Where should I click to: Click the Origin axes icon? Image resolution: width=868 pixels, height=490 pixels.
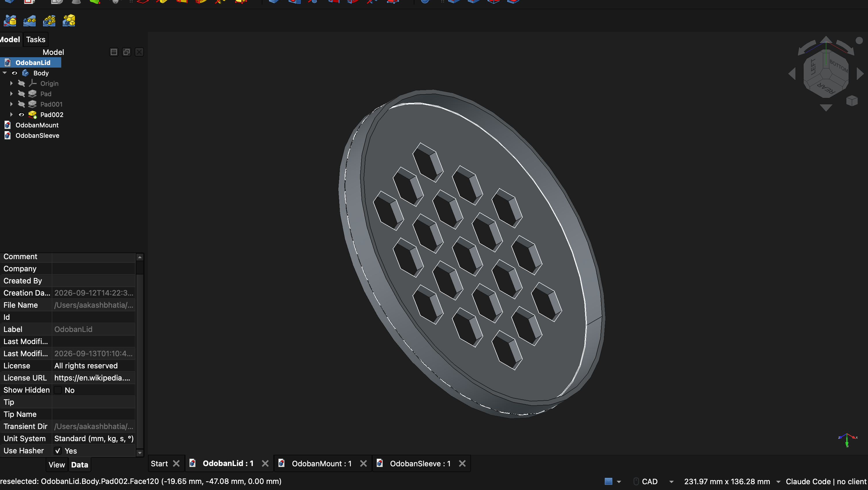[32, 83]
